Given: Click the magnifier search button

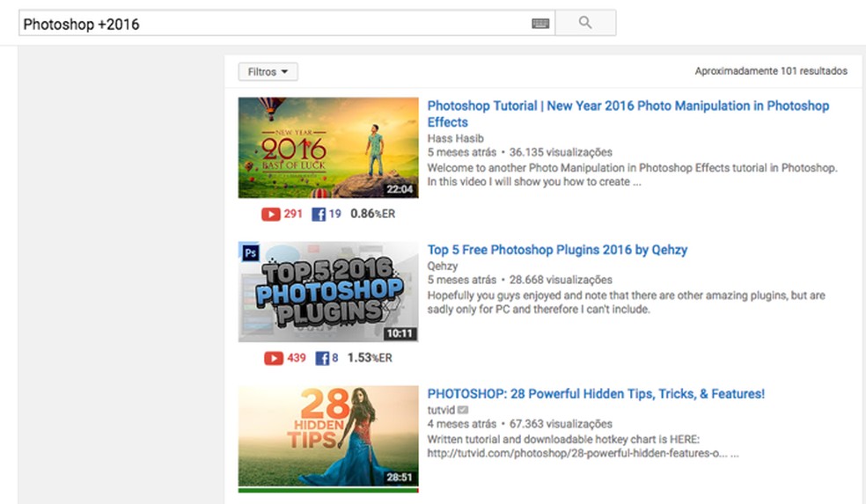Looking at the screenshot, I should (x=585, y=23).
